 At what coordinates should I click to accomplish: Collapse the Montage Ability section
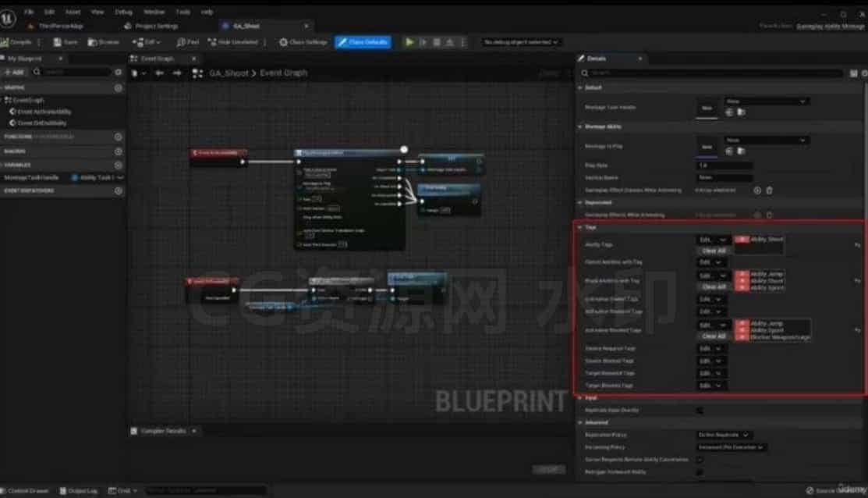tap(580, 127)
